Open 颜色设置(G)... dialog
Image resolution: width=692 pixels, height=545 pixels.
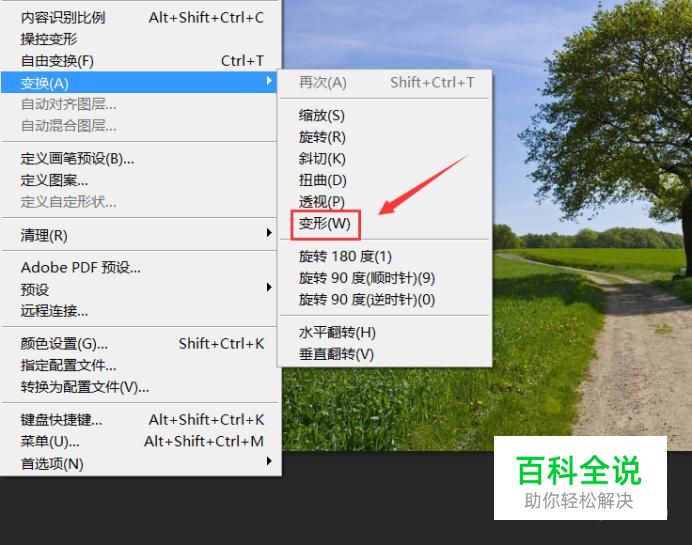click(140, 344)
